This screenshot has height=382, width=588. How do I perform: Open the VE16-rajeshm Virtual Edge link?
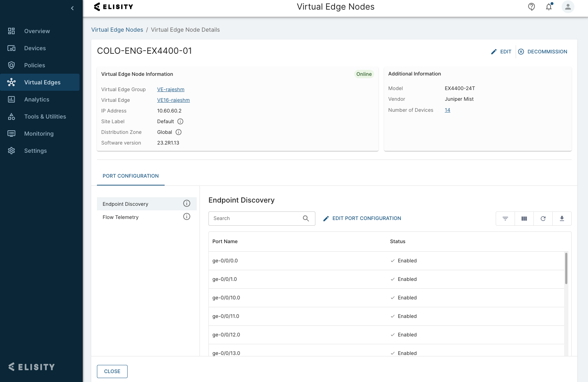pos(173,100)
